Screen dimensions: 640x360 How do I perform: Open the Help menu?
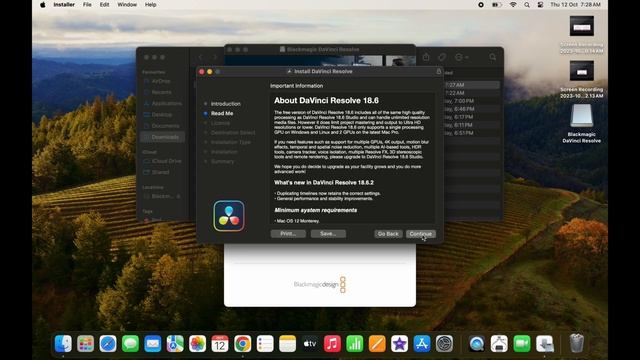coord(151,5)
